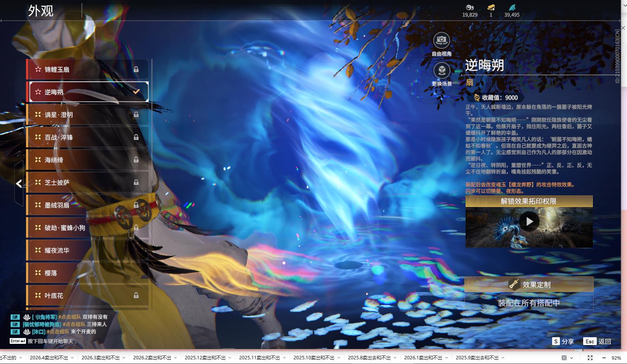Click the lock icon on 叶底花
The height and width of the screenshot is (364, 627).
coord(136,295)
